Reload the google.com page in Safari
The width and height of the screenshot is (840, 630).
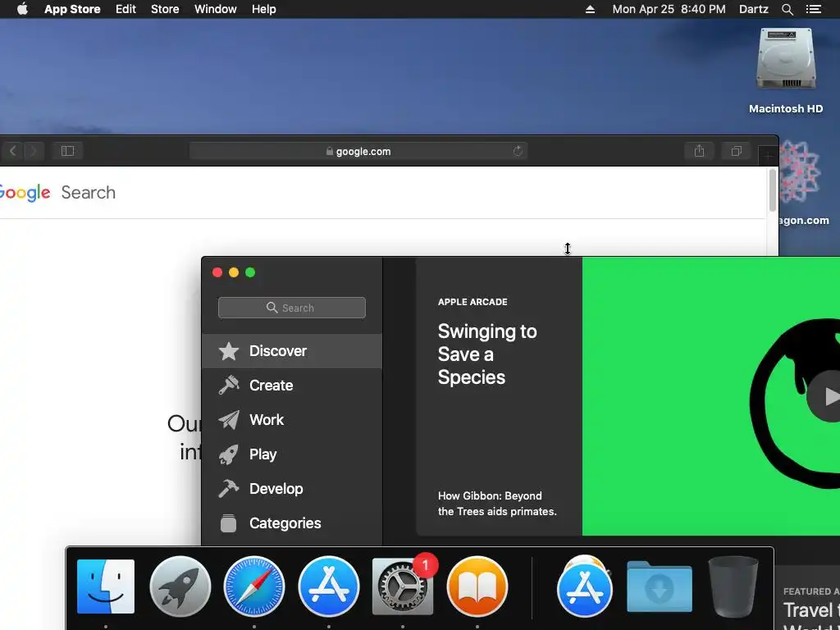tap(518, 151)
